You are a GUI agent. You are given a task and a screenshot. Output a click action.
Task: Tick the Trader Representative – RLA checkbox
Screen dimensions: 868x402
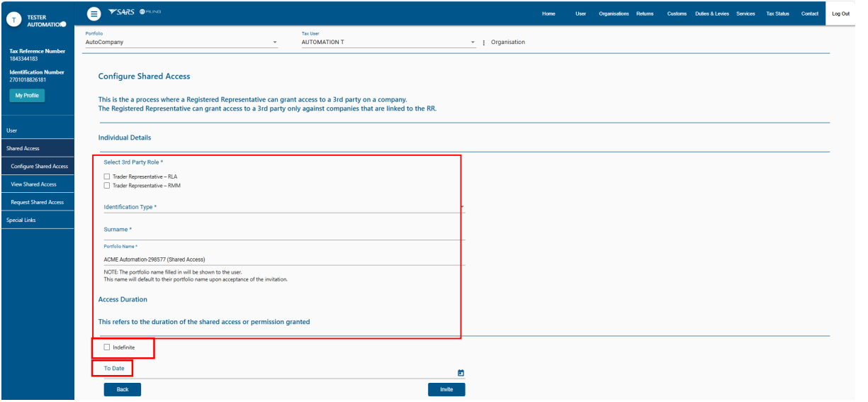[107, 176]
